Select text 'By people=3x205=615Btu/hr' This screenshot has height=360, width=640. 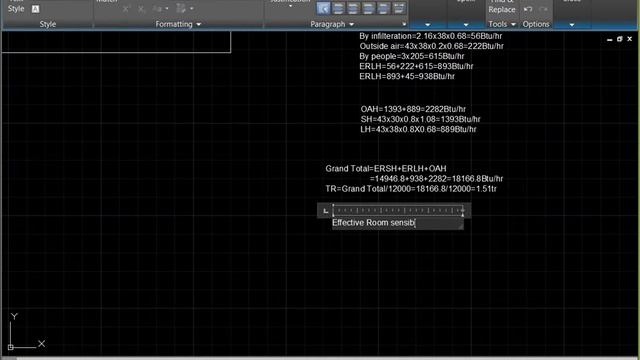tap(411, 56)
